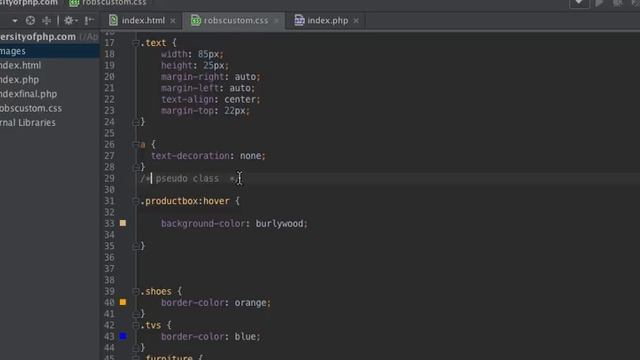Viewport: 640px width, 360px height.
Task: Open the project panel gear settings menu
Action: pos(70,20)
